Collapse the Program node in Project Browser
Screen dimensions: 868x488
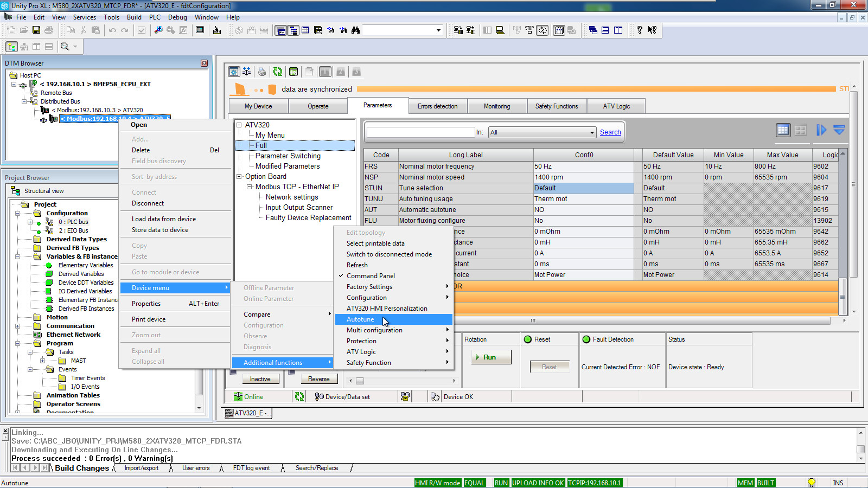(x=18, y=343)
